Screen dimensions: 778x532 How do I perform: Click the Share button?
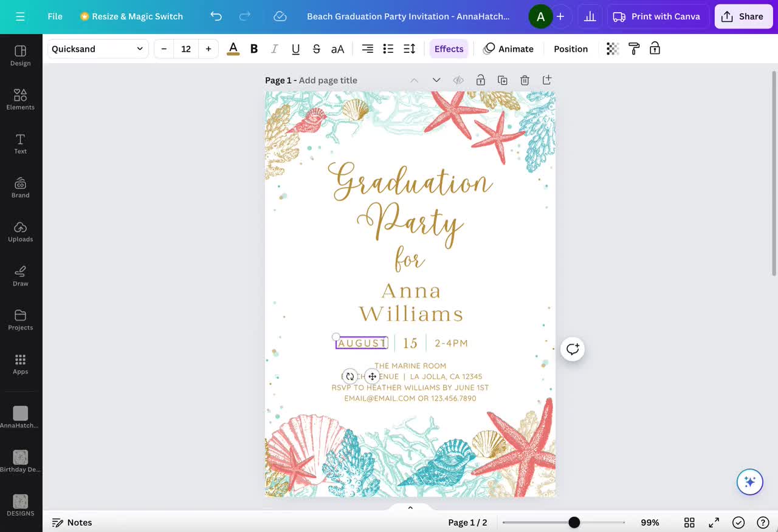[743, 16]
